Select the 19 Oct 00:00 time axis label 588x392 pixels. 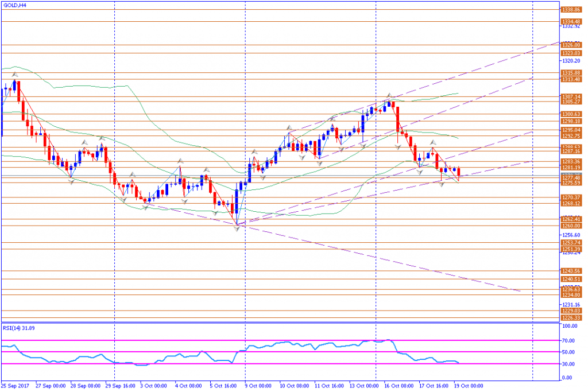click(x=469, y=386)
